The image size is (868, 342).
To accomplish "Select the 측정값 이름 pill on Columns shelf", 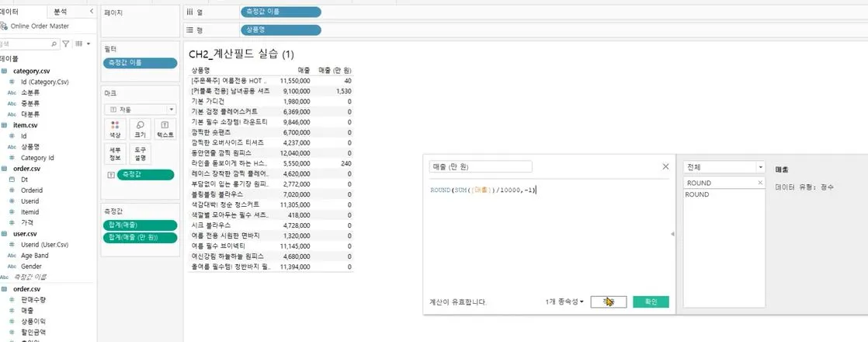I will [x=280, y=12].
